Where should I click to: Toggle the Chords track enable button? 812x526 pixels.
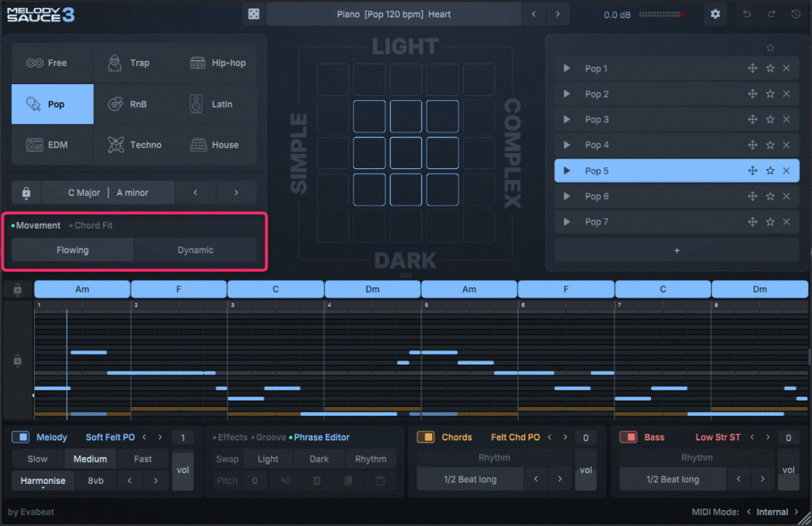(426, 437)
